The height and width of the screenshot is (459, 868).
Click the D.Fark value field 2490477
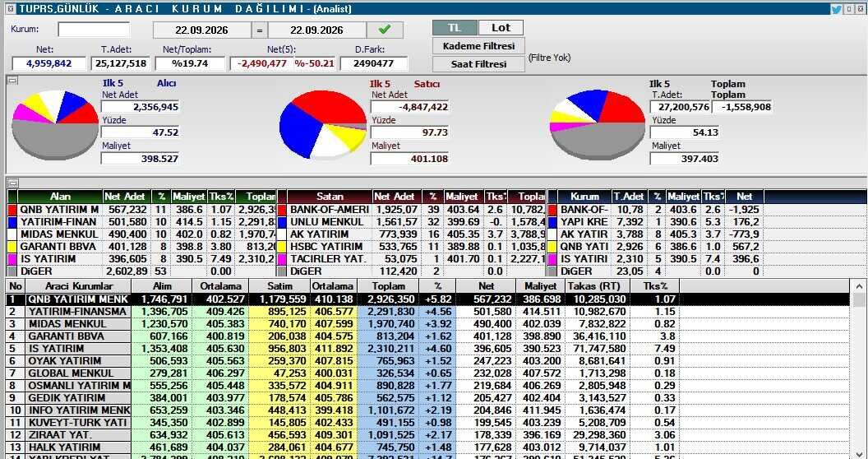[x=374, y=63]
